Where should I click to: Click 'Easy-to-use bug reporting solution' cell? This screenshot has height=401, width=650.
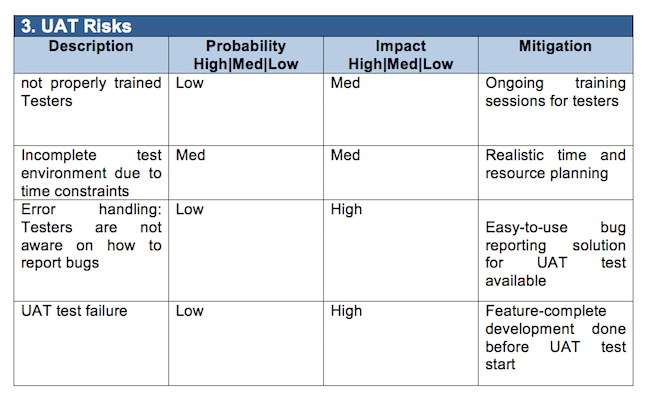tap(555, 250)
